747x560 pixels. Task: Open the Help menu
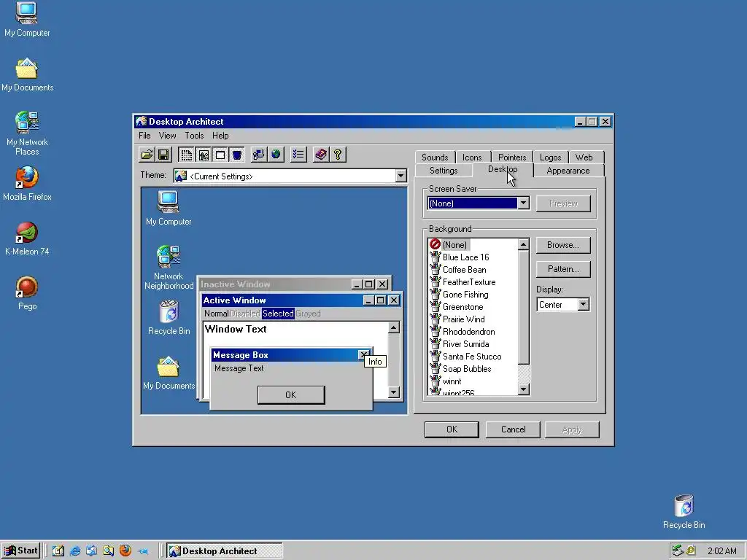(x=220, y=136)
